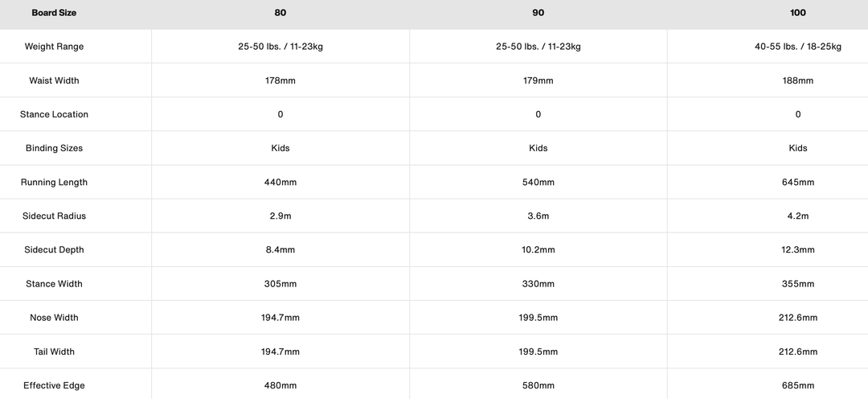Viewport: 868px width, 399px height.
Task: Click the Waist Width row label
Action: [x=54, y=80]
